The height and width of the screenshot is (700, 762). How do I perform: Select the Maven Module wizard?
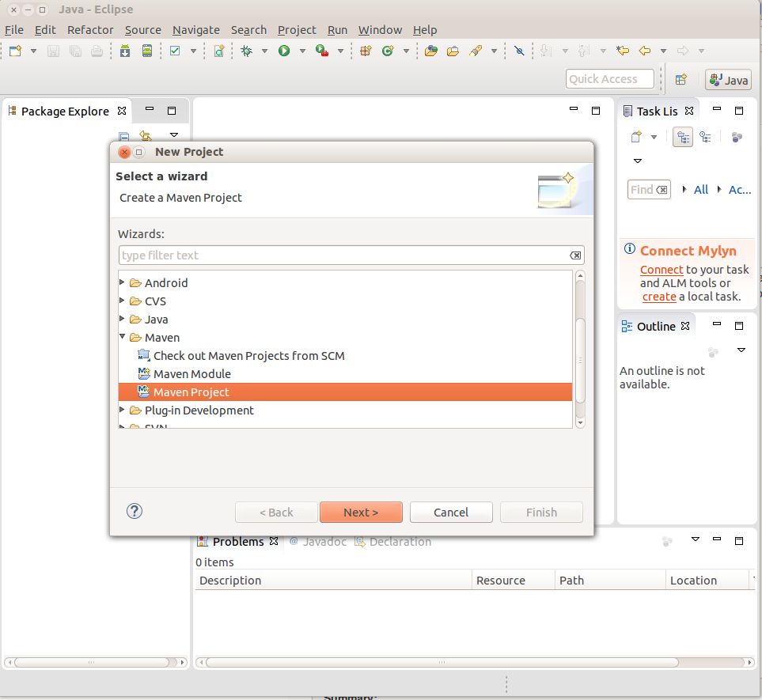[192, 374]
